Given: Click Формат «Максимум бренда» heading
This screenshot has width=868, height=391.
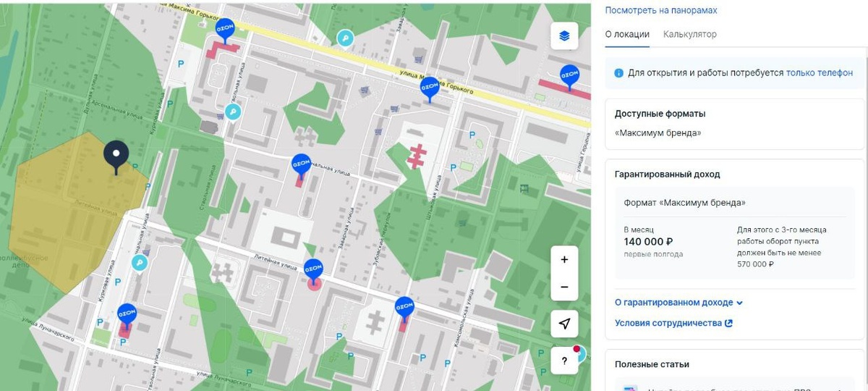Looking at the screenshot, I should coord(684,203).
